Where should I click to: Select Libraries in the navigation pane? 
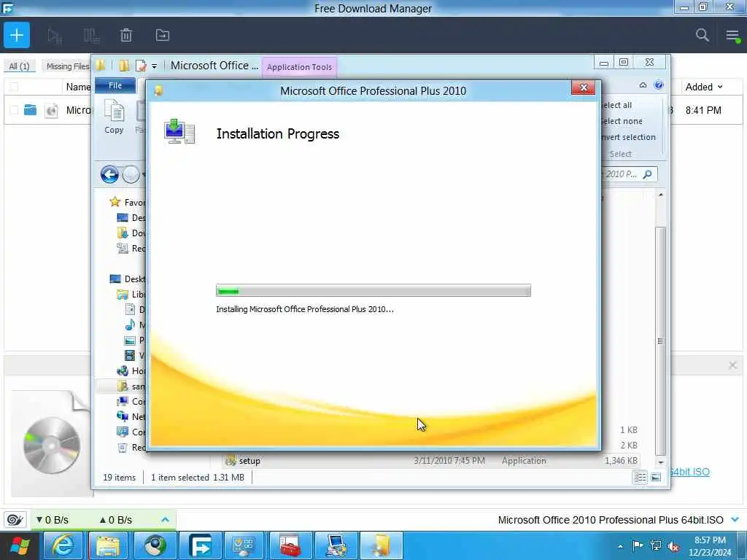[131, 295]
